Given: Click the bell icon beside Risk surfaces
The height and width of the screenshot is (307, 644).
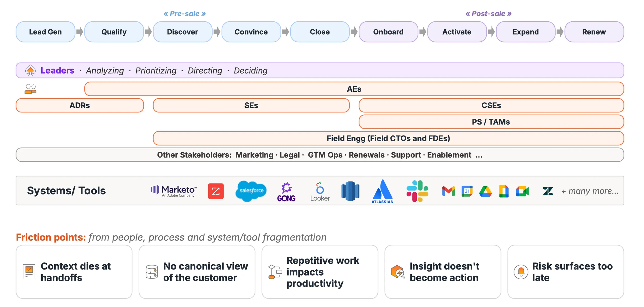Looking at the screenshot, I should point(521,272).
